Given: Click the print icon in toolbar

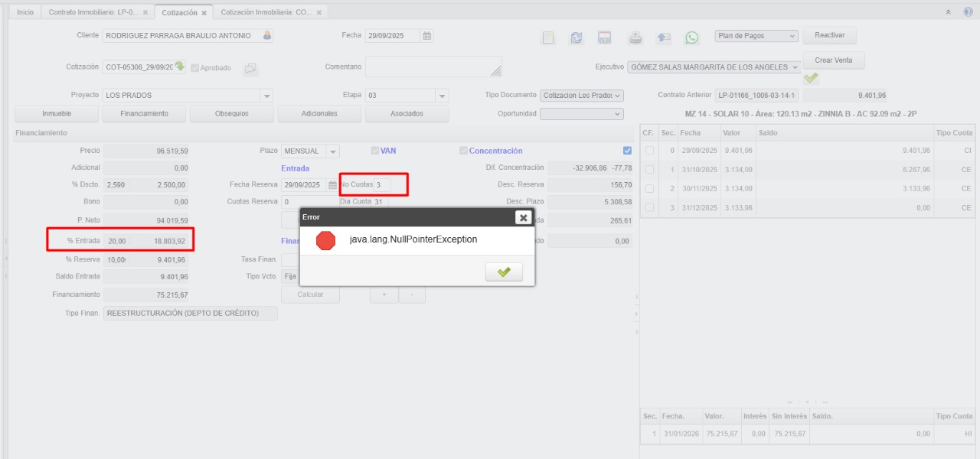Looking at the screenshot, I should tap(635, 37).
